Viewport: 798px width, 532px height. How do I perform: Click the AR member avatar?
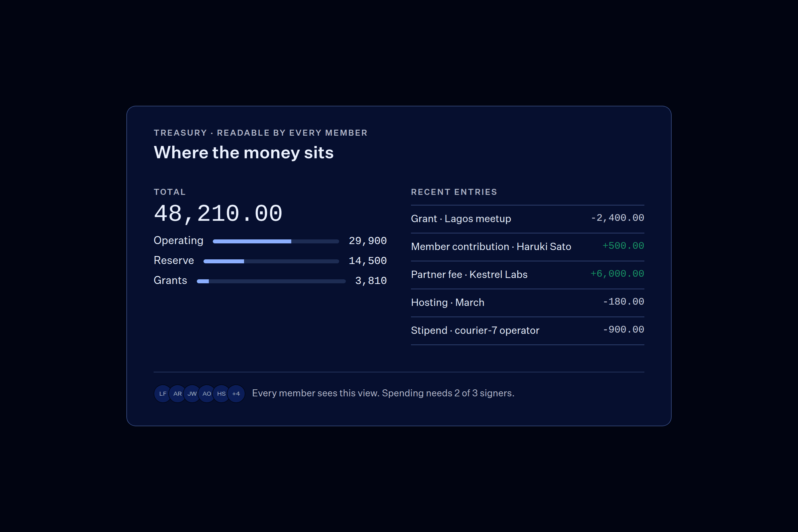pyautogui.click(x=178, y=394)
